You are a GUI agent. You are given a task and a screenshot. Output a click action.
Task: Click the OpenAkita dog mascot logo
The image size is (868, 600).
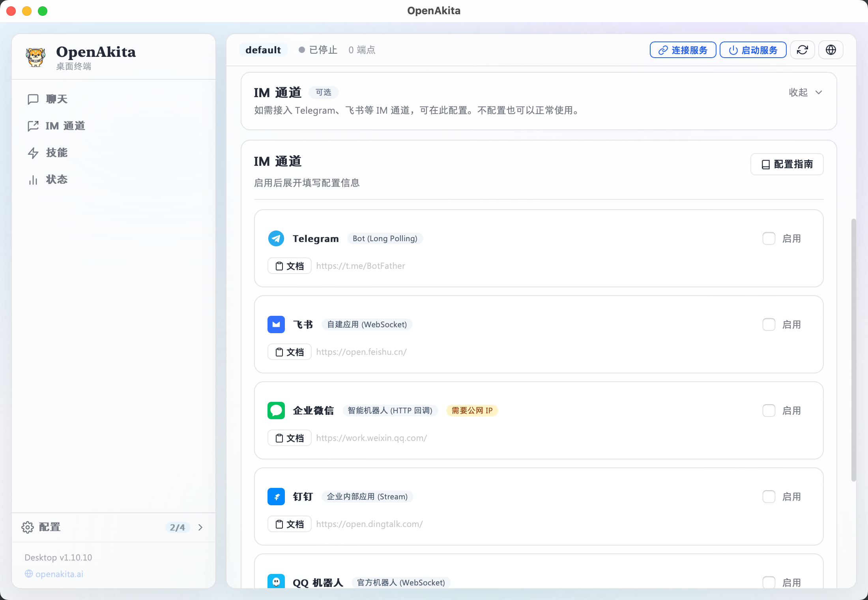click(x=36, y=57)
